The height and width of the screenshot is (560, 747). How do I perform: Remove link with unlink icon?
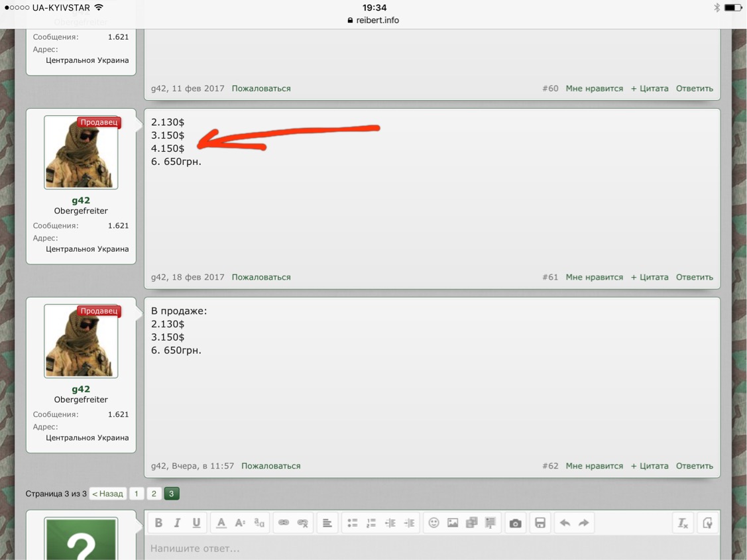click(302, 523)
